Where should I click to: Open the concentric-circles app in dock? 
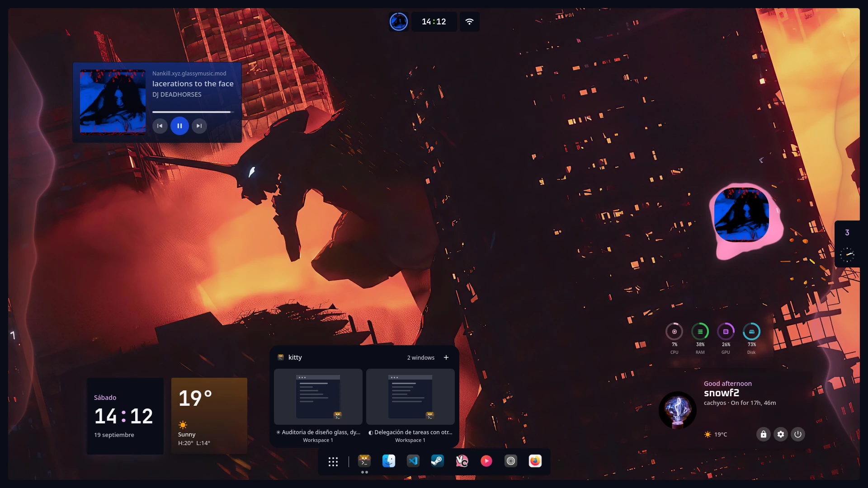point(511,461)
